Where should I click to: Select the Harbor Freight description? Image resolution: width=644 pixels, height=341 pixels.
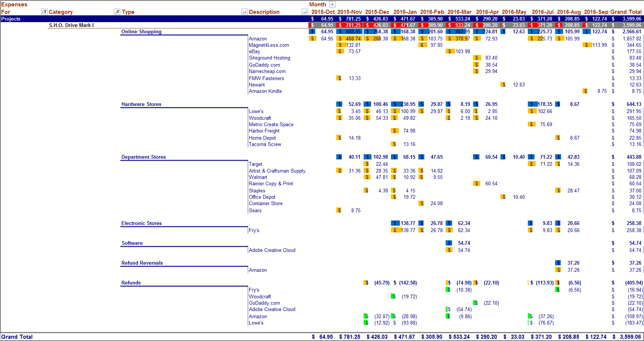pyautogui.click(x=264, y=131)
